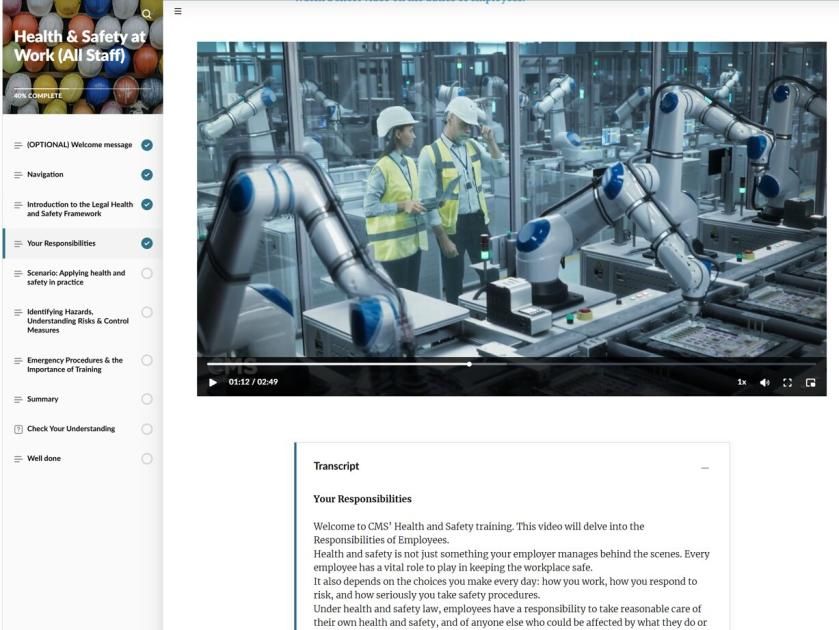839x630 pixels.
Task: Click empty circle for Check Your Understanding
Action: [x=147, y=429]
